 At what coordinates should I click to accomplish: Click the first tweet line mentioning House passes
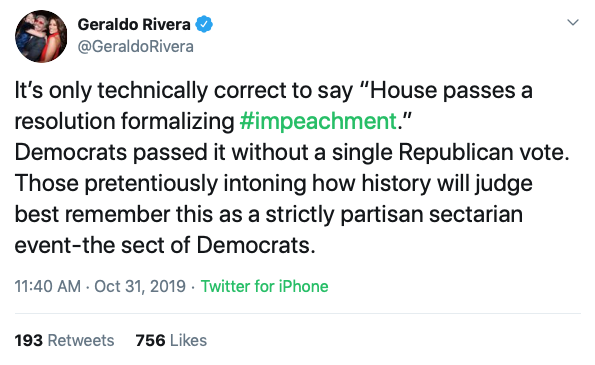(274, 91)
